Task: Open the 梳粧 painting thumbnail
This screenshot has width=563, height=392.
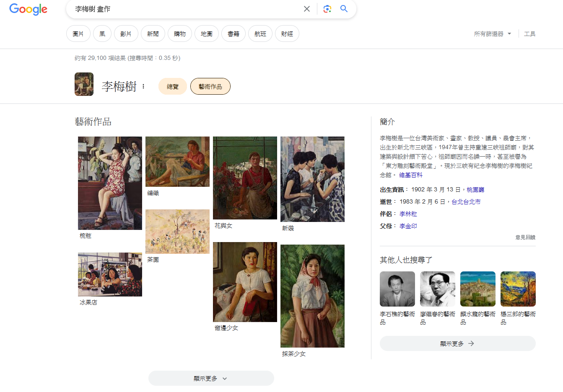Action: (110, 183)
